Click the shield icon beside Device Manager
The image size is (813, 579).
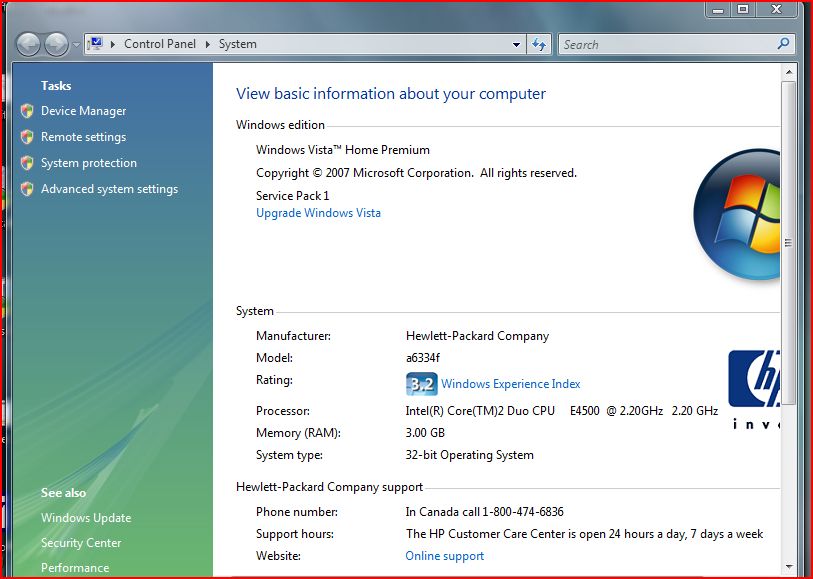[x=27, y=110]
